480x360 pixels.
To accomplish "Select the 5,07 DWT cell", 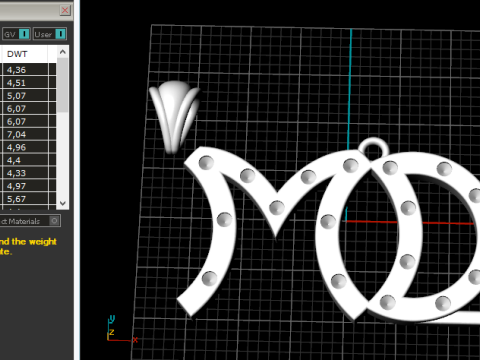I will pos(25,96).
